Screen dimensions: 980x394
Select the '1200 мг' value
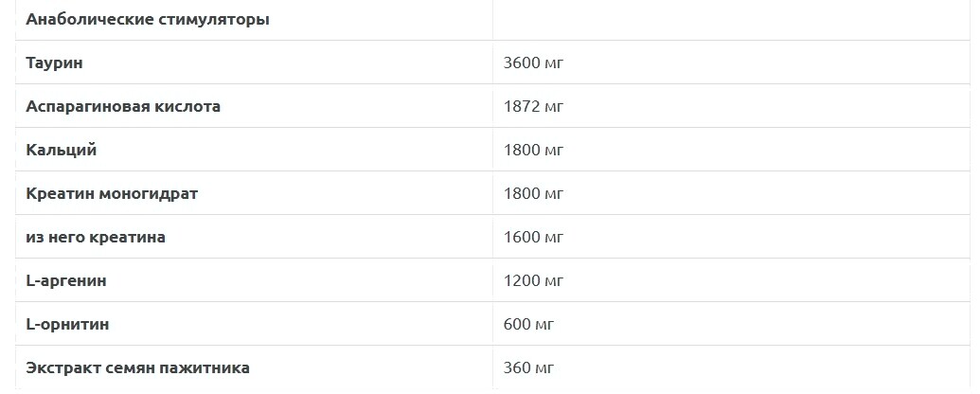tap(534, 281)
